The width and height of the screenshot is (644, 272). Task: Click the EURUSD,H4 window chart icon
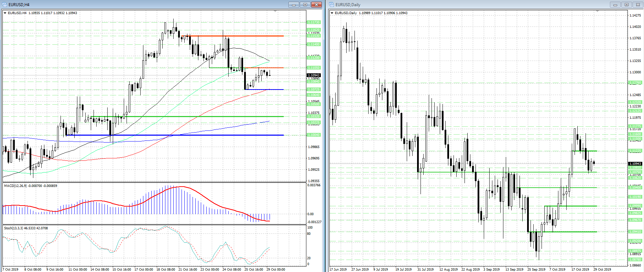5,4
